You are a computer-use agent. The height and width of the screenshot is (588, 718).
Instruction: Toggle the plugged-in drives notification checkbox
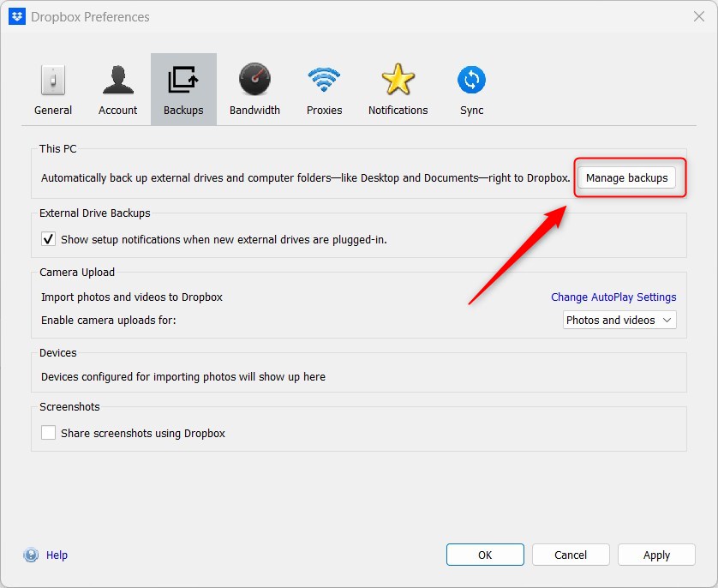click(x=49, y=239)
